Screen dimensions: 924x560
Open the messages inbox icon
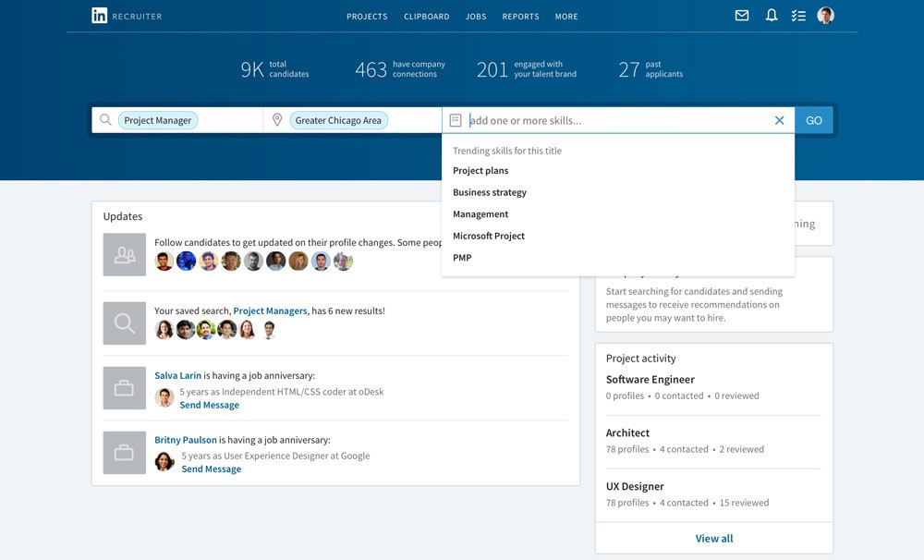pyautogui.click(x=741, y=15)
